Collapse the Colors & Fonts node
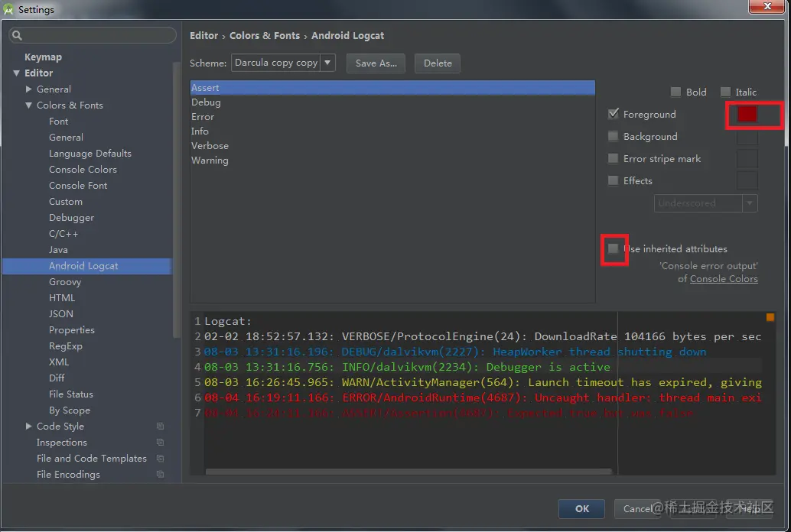791x532 pixels. point(28,105)
